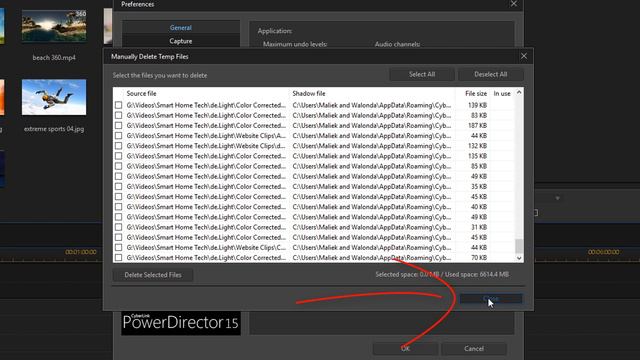Tick the checkbox for the 83 KB file
The height and width of the screenshot is (360, 640).
[x=118, y=116]
